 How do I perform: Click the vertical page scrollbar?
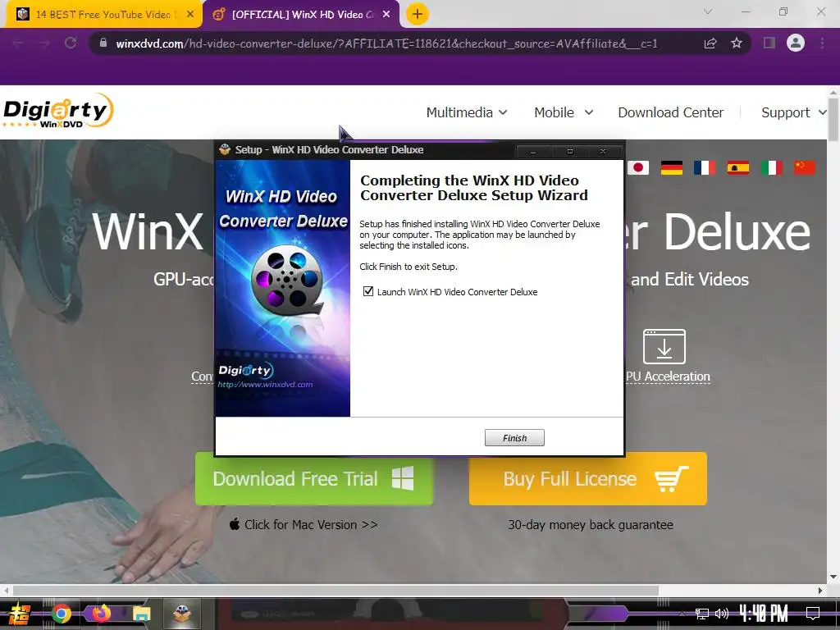[833, 120]
